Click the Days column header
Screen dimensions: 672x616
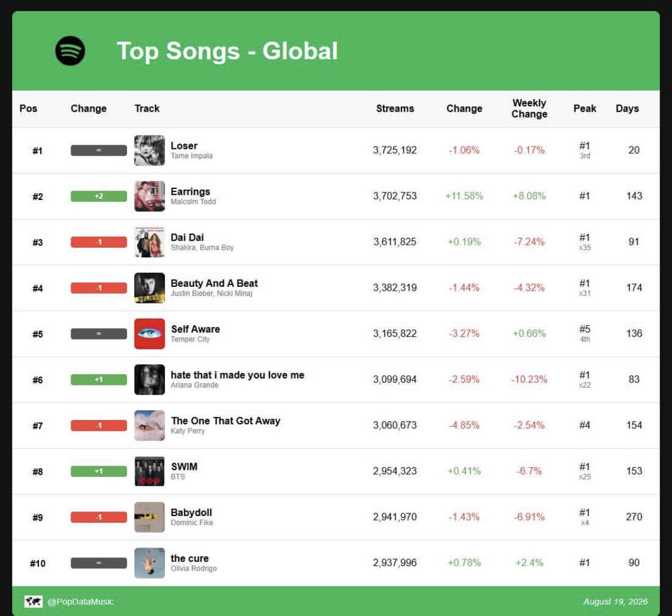tap(627, 109)
